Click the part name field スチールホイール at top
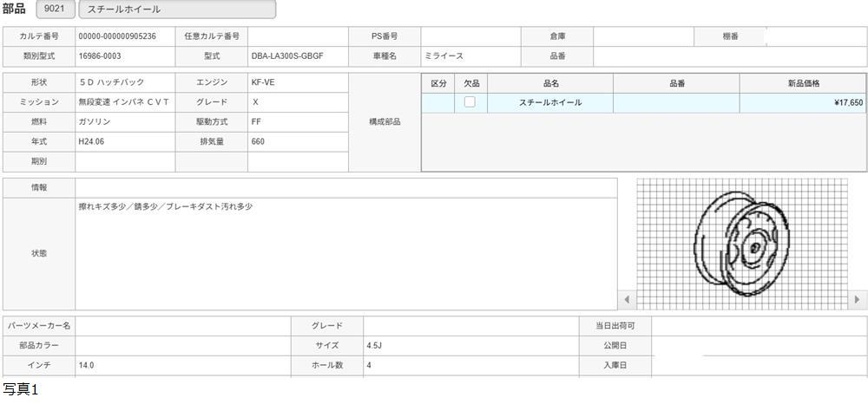 click(x=177, y=10)
